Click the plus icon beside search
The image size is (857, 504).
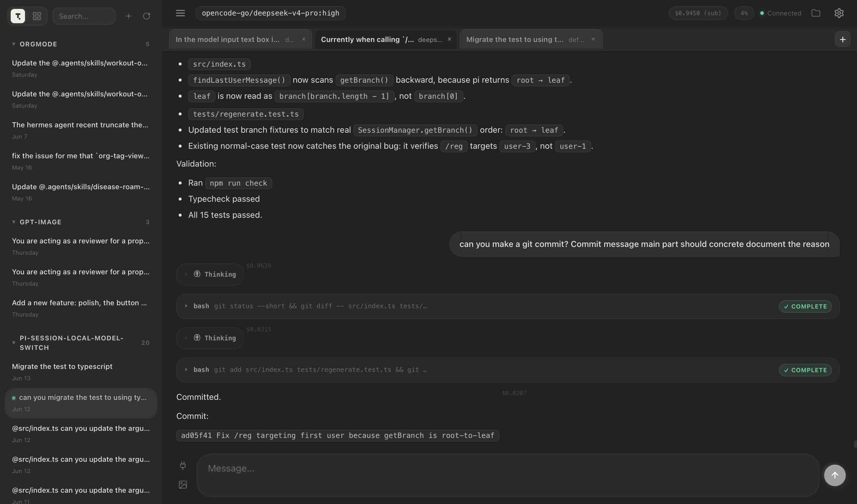tap(129, 16)
